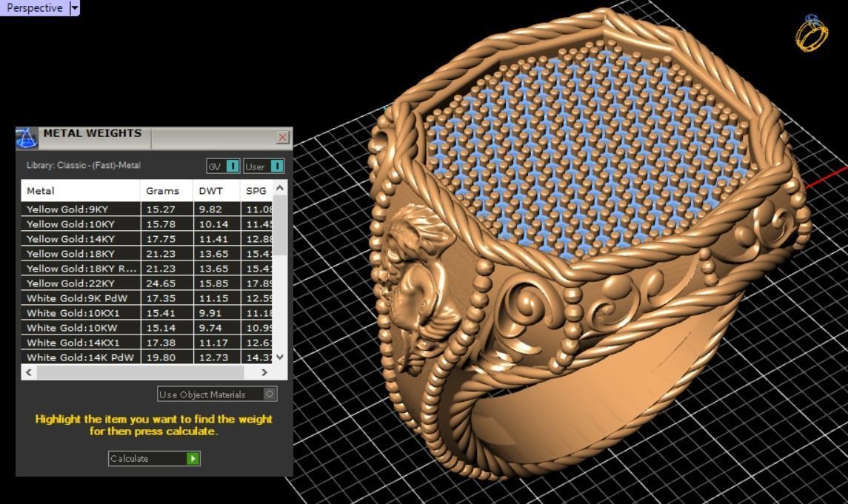Image resolution: width=848 pixels, height=504 pixels.
Task: Click the 9.82 DWT value
Action: (x=210, y=209)
